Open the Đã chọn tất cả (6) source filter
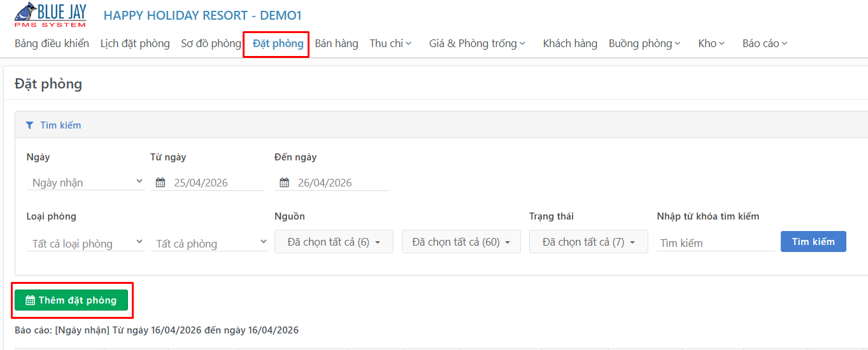868x350 pixels. [x=334, y=242]
